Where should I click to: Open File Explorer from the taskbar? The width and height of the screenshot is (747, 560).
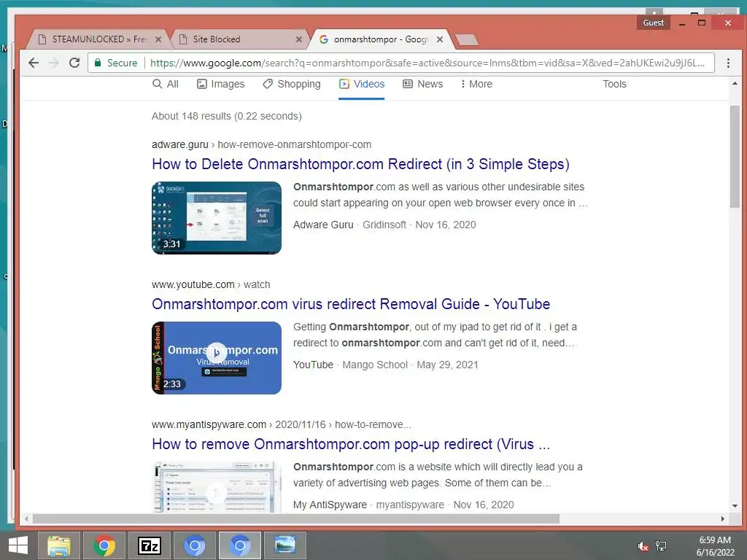pyautogui.click(x=58, y=545)
